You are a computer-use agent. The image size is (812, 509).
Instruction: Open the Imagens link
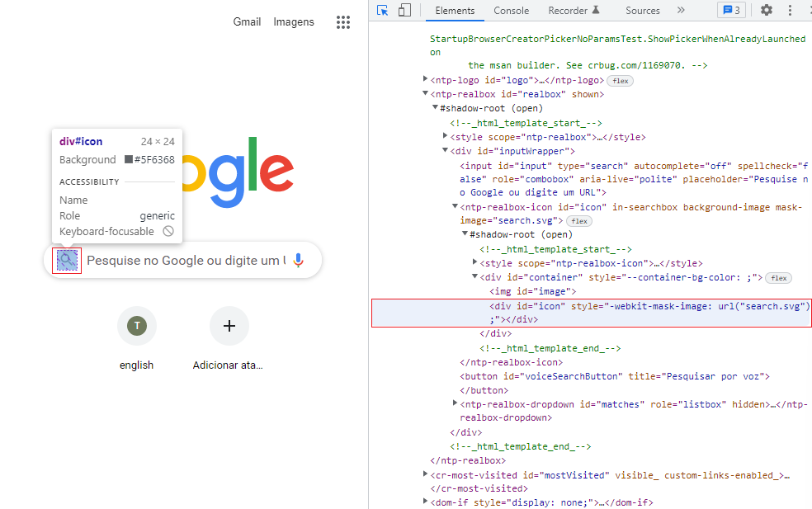click(x=294, y=21)
